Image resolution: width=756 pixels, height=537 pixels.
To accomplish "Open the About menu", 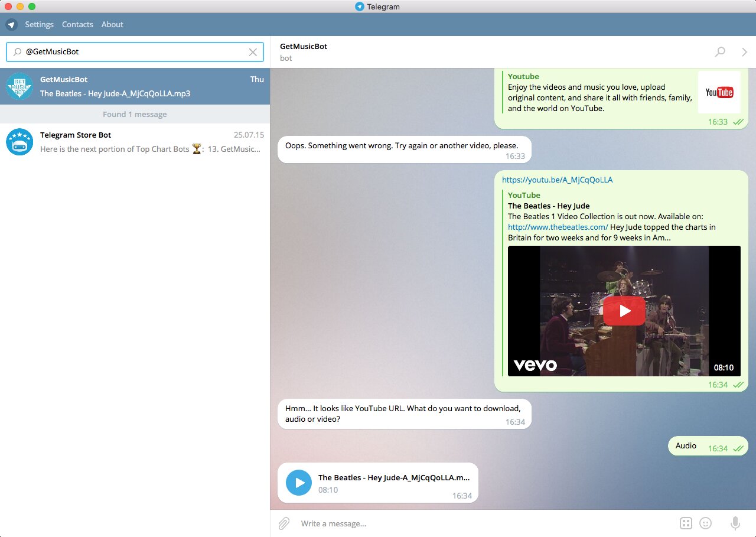I will (112, 25).
